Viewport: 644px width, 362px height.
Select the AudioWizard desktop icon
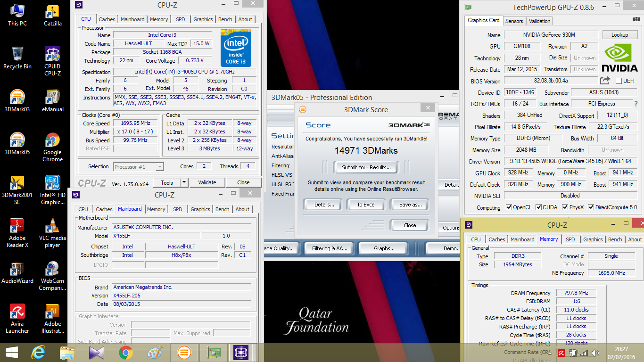coord(17,272)
